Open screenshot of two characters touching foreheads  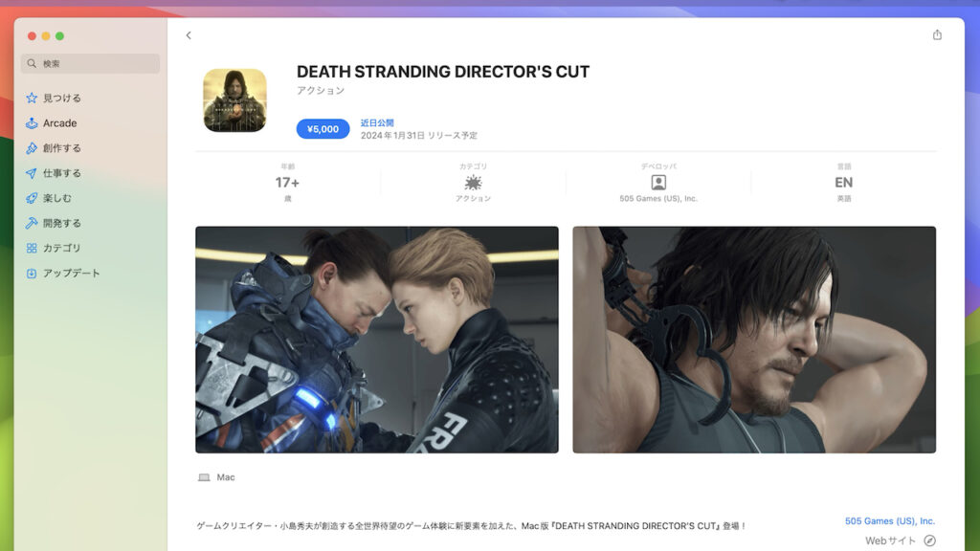pos(376,340)
